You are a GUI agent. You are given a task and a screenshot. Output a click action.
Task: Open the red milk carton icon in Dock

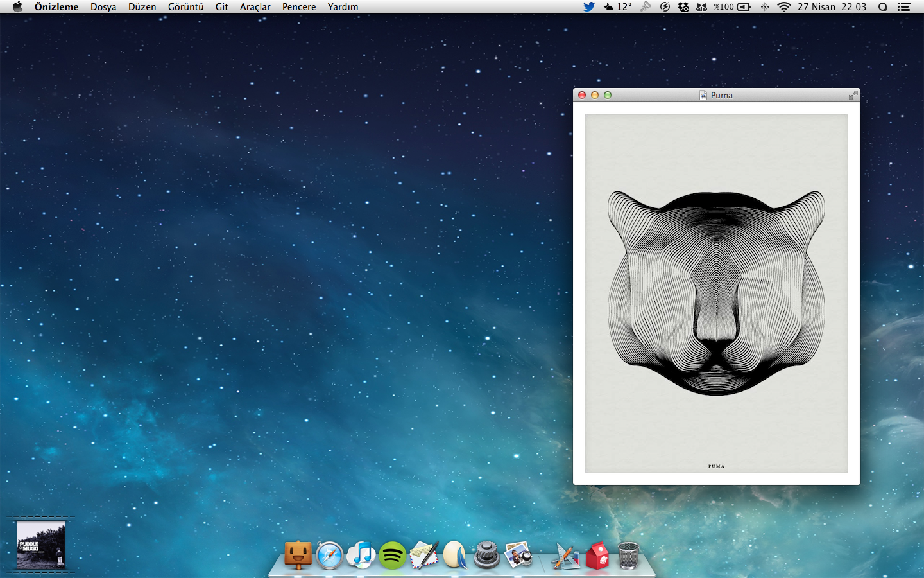click(x=597, y=555)
